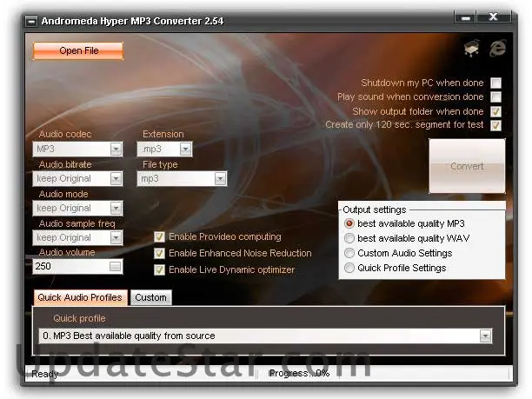Screen dimensions: 532x399
Task: Click the Audio volume label
Action: coord(67,252)
